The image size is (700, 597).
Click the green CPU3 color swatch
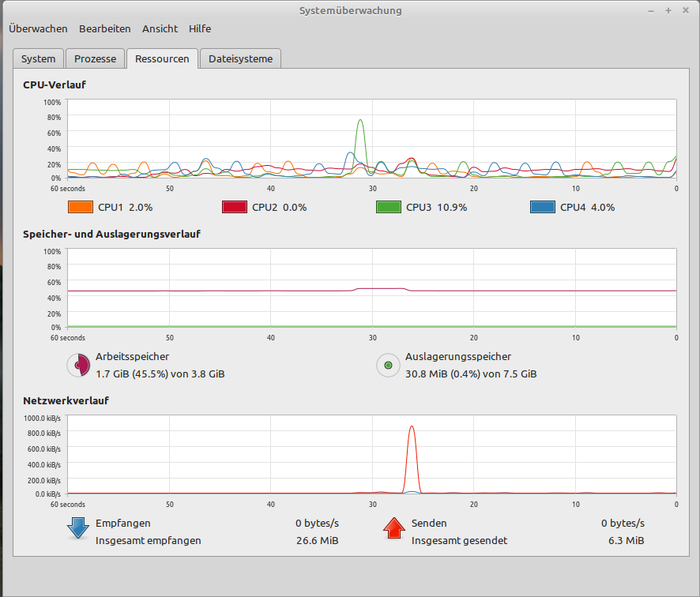389,208
